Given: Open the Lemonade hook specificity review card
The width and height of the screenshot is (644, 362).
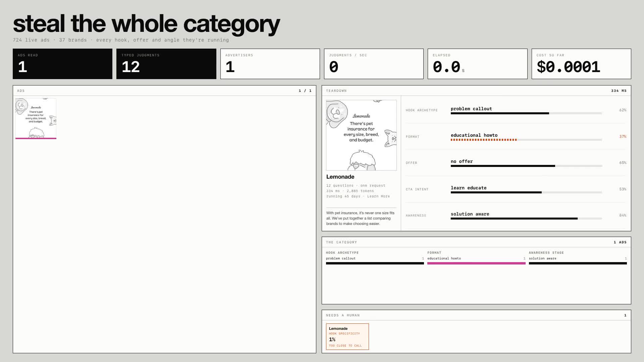Looking at the screenshot, I should click(347, 337).
